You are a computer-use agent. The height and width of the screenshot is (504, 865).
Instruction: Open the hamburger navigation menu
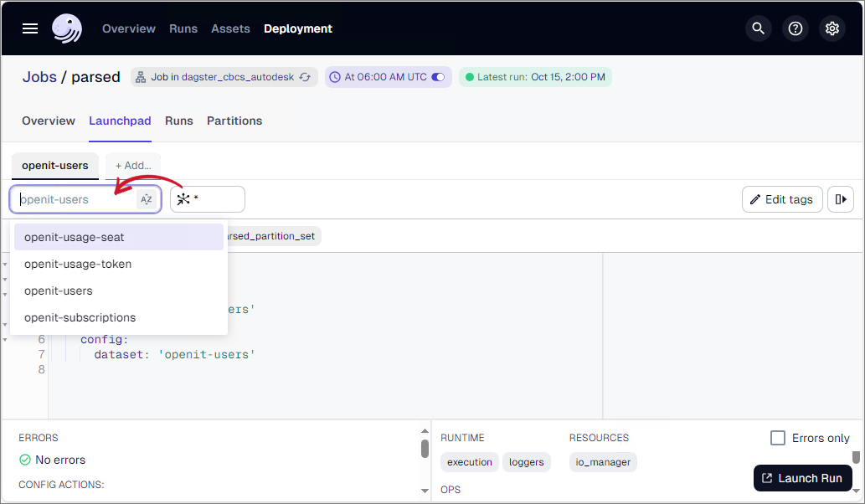pyautogui.click(x=29, y=28)
